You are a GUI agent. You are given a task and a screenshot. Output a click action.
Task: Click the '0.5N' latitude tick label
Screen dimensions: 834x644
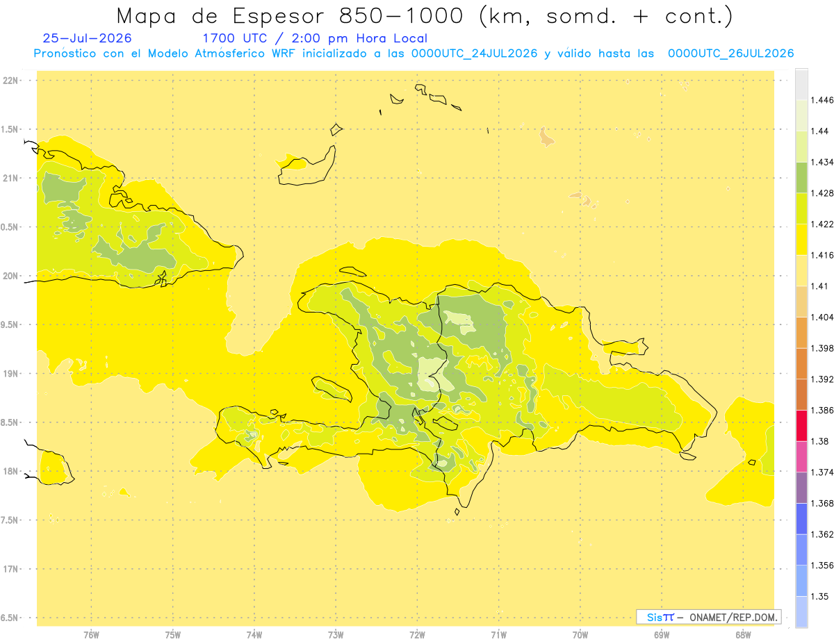[x=10, y=227]
